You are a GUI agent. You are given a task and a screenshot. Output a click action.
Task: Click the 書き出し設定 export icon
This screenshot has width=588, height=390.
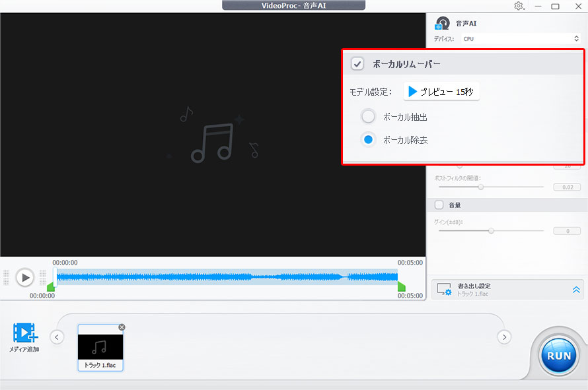[445, 290]
